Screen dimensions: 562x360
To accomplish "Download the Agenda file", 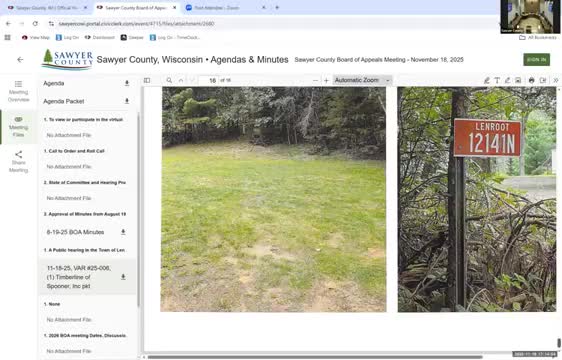I will click(127, 83).
